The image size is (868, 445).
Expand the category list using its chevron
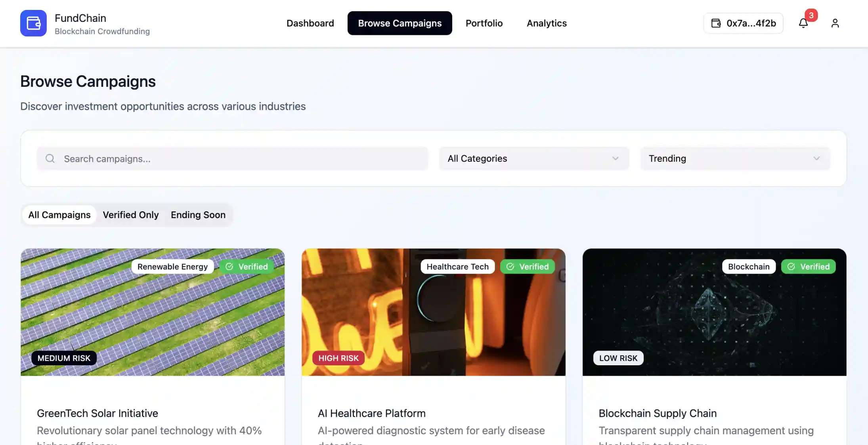615,158
